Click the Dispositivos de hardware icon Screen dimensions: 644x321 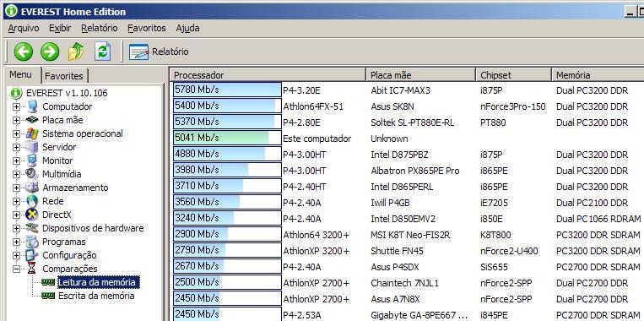(32, 228)
